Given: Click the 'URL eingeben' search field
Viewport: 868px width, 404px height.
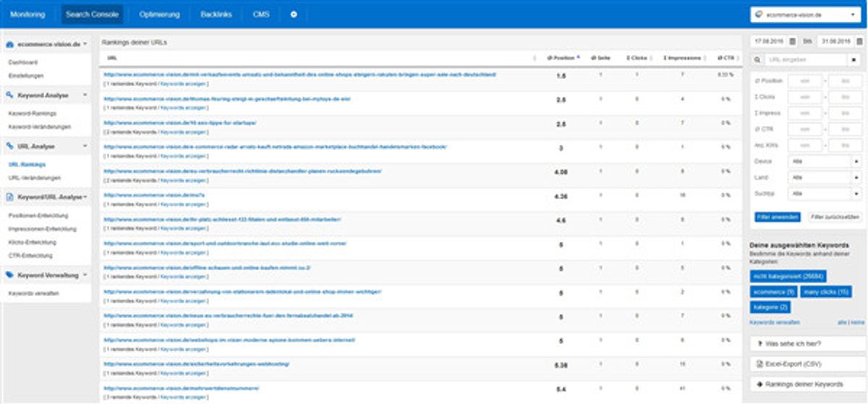Looking at the screenshot, I should tap(807, 59).
